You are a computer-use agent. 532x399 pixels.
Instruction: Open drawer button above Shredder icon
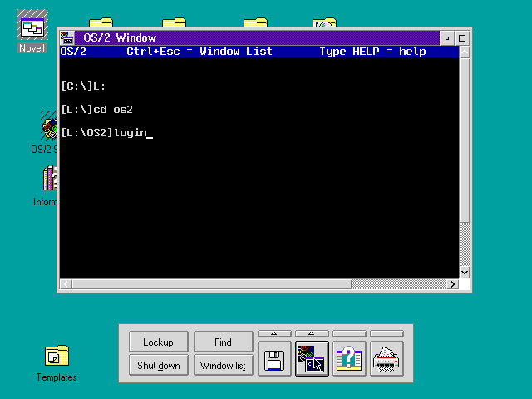pos(387,333)
